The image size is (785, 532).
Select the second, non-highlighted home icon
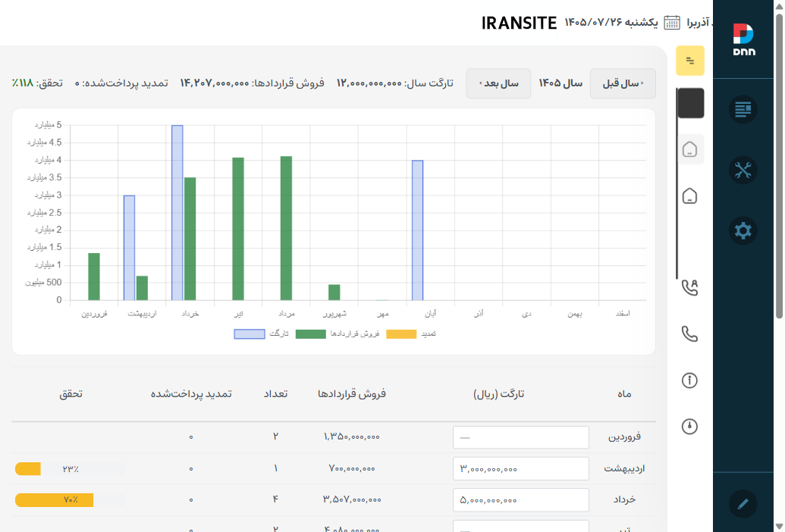[690, 196]
